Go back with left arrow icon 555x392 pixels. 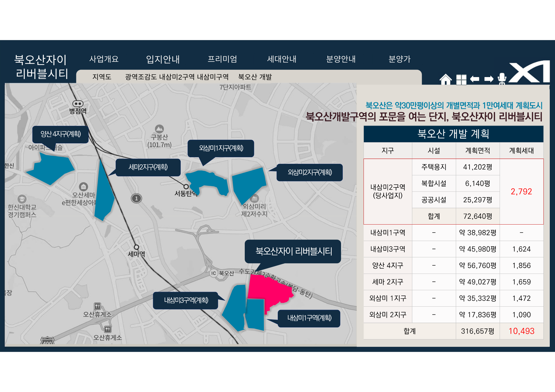475,79
